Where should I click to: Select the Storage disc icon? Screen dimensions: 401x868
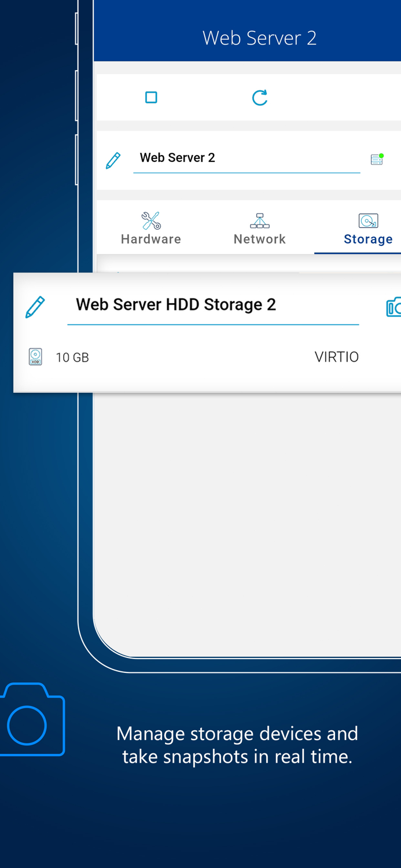pyautogui.click(x=368, y=220)
